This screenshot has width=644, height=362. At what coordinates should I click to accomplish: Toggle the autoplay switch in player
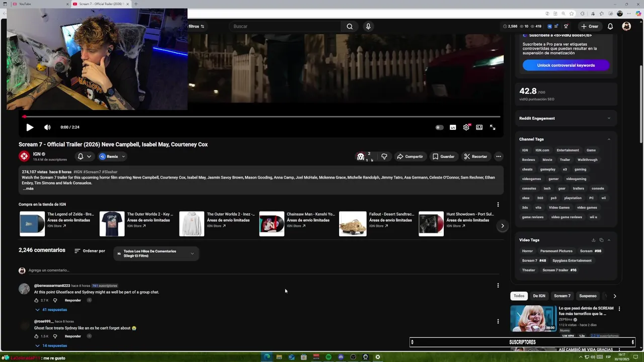(x=439, y=127)
